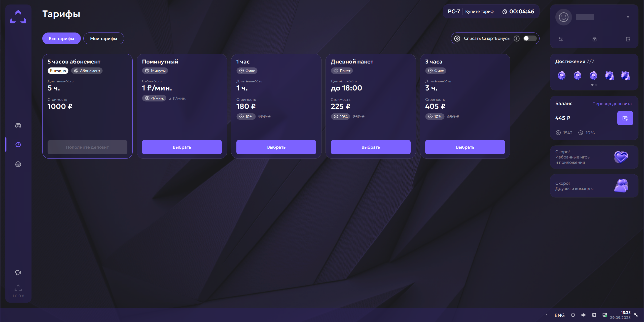
Task: Click the 10% discount badge on 1 час
Action: tap(246, 117)
